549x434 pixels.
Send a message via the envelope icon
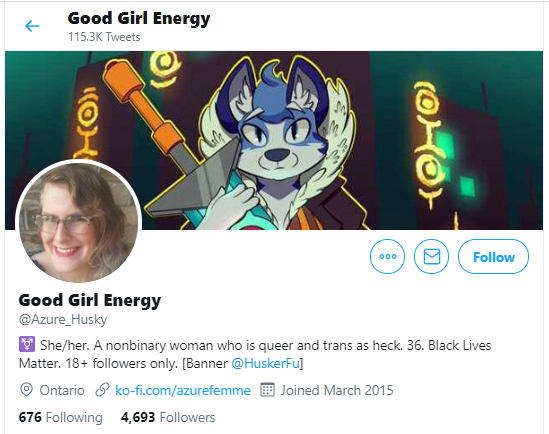431,257
